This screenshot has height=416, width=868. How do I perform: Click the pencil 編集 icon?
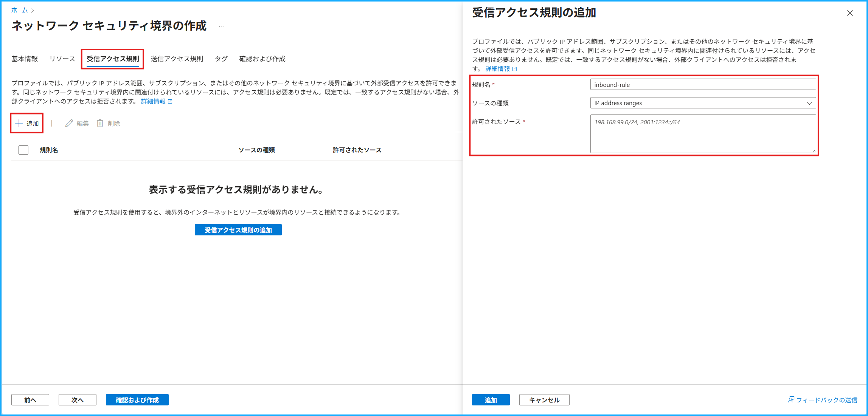click(69, 123)
